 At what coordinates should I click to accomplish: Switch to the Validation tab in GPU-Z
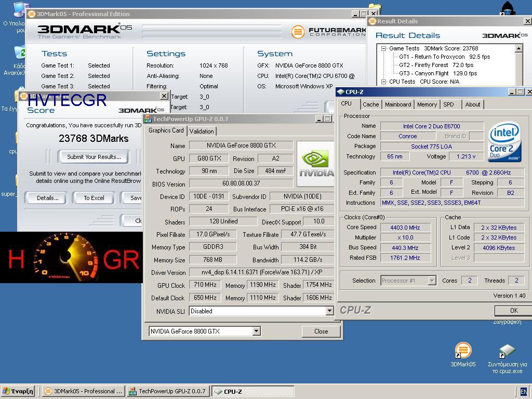pyautogui.click(x=202, y=131)
